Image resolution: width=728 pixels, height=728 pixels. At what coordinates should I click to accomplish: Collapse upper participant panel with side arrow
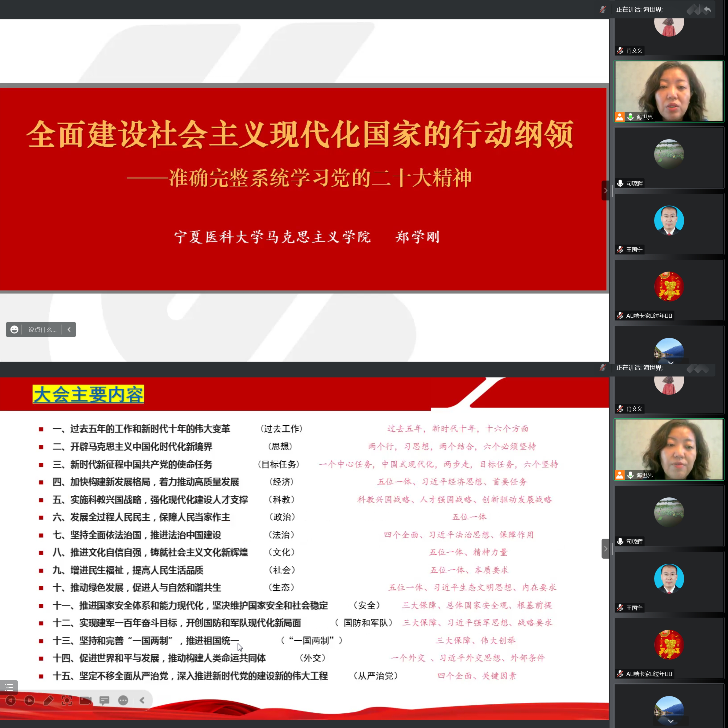point(605,191)
